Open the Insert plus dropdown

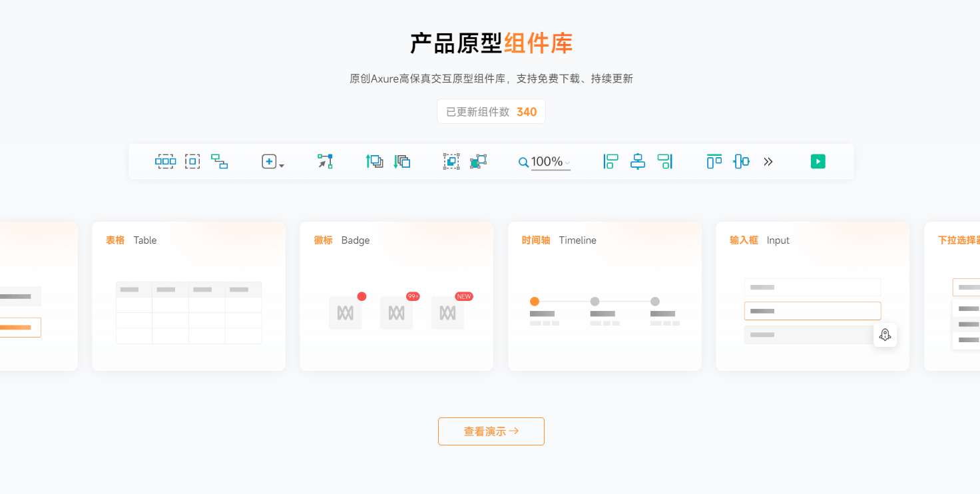coord(273,161)
